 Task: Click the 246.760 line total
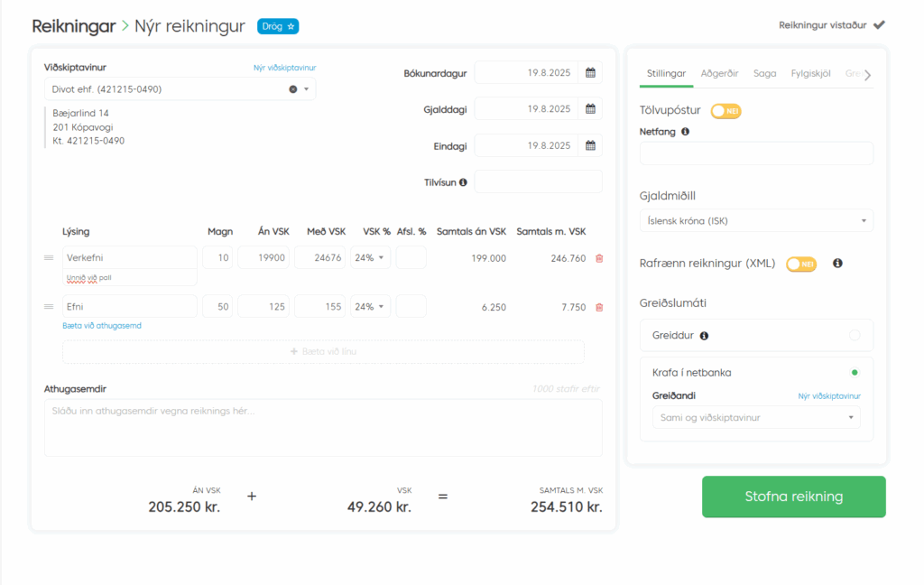click(568, 258)
